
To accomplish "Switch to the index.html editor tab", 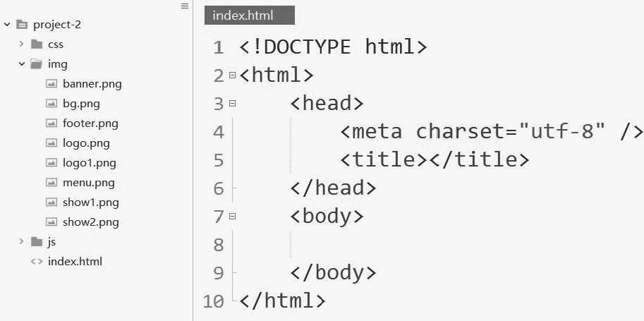I will pos(249,16).
